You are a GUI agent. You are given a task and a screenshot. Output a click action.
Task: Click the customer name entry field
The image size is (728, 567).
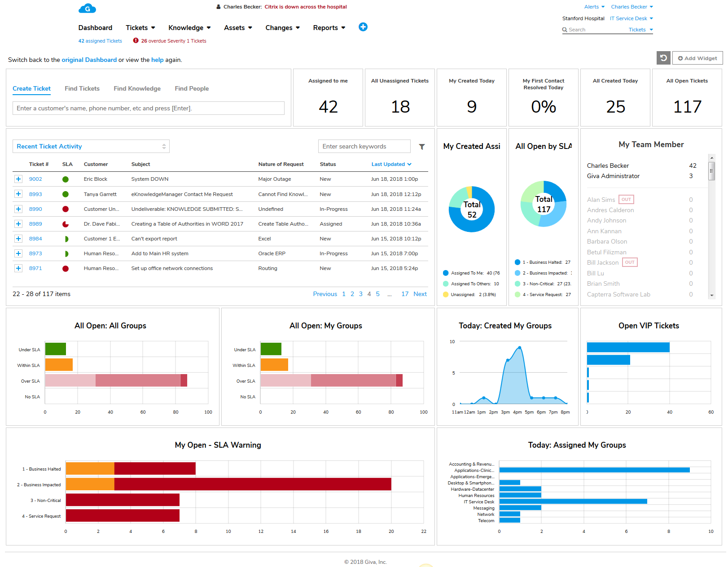[x=149, y=108]
